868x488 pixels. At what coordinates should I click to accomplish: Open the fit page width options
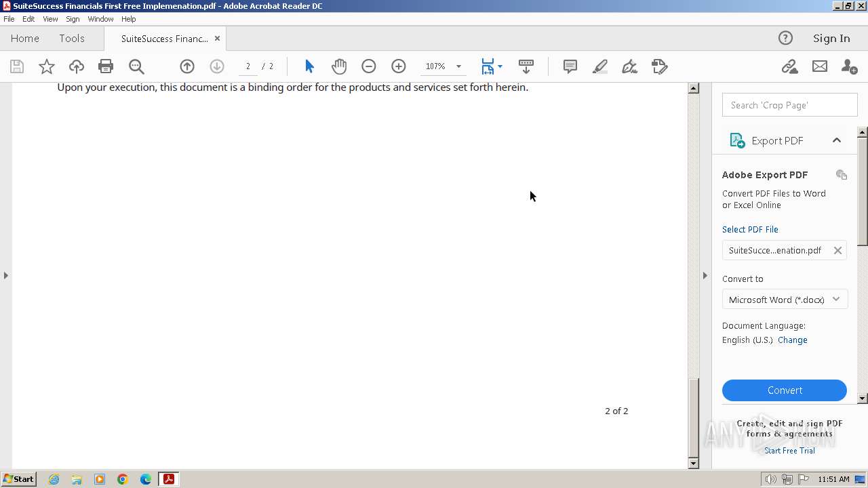492,66
